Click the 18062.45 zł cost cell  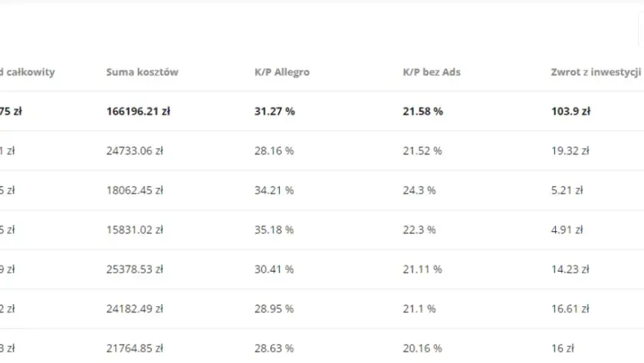[135, 190]
